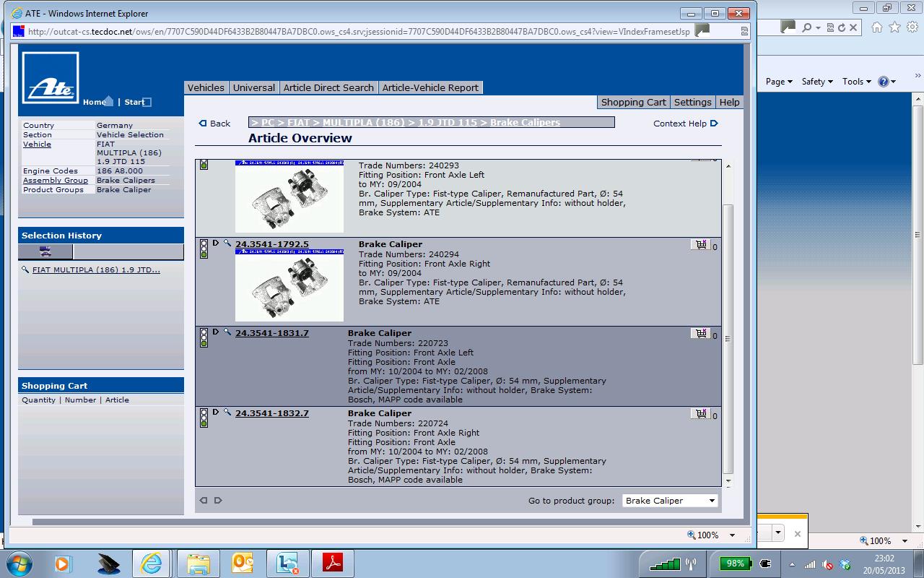Open Adobe Reader from taskbar
The width and height of the screenshot is (924, 578).
[x=333, y=563]
